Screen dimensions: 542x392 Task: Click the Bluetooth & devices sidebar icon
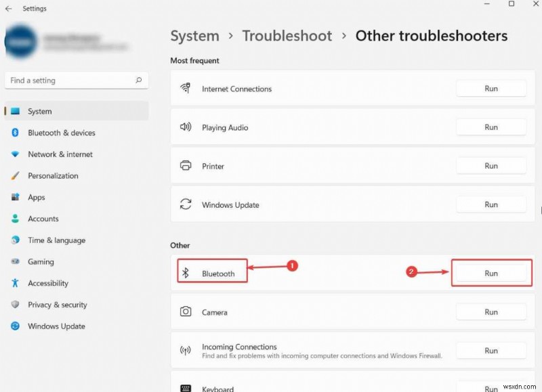[x=15, y=133]
